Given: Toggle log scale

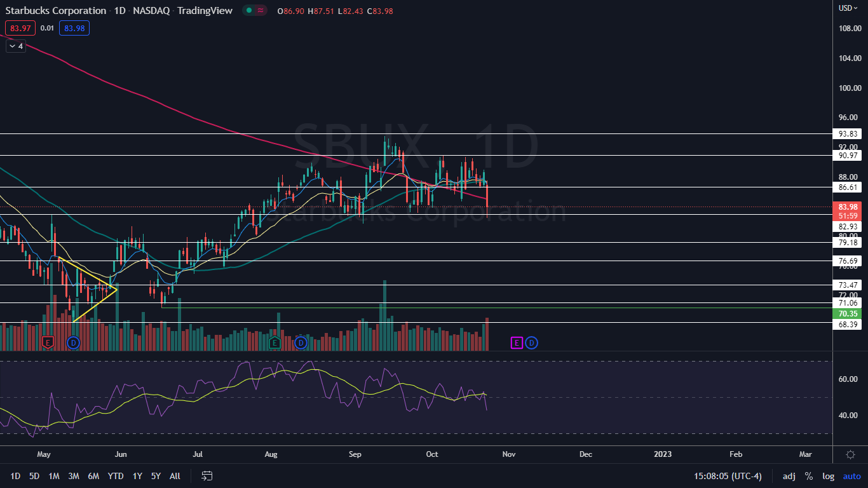Looking at the screenshot, I should [828, 476].
